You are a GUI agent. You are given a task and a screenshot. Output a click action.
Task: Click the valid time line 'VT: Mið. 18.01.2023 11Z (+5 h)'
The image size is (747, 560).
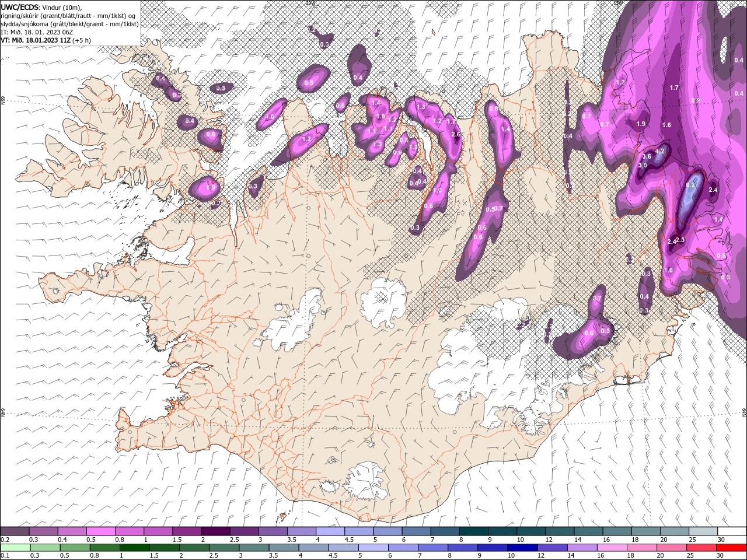46,40
